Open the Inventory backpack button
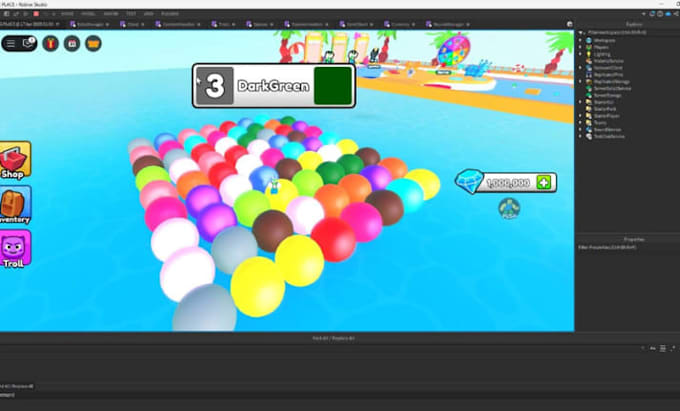Image resolution: width=680 pixels, height=411 pixels. [x=15, y=205]
